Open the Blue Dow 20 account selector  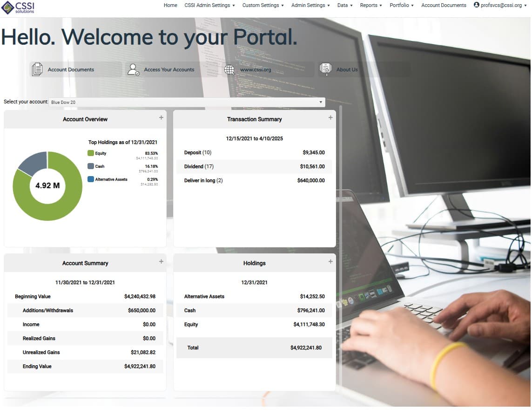click(186, 102)
